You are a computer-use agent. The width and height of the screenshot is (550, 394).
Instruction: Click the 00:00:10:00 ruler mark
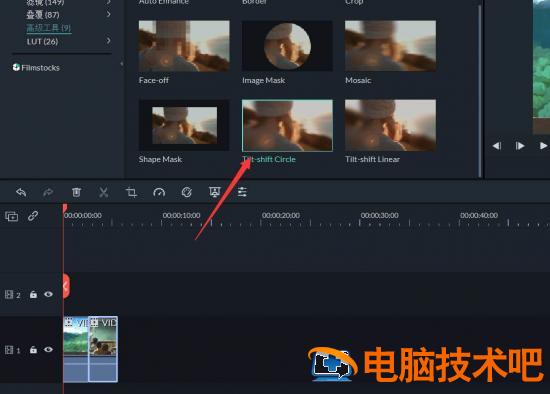click(x=181, y=215)
